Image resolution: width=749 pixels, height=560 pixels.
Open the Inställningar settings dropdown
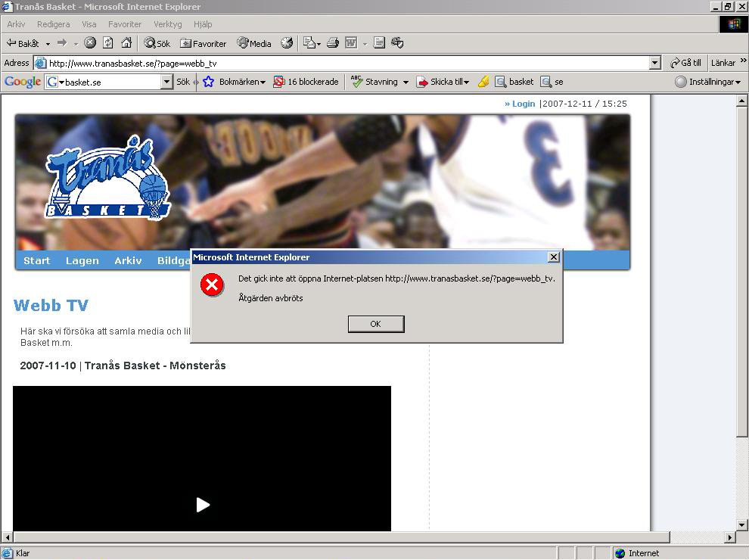(708, 82)
